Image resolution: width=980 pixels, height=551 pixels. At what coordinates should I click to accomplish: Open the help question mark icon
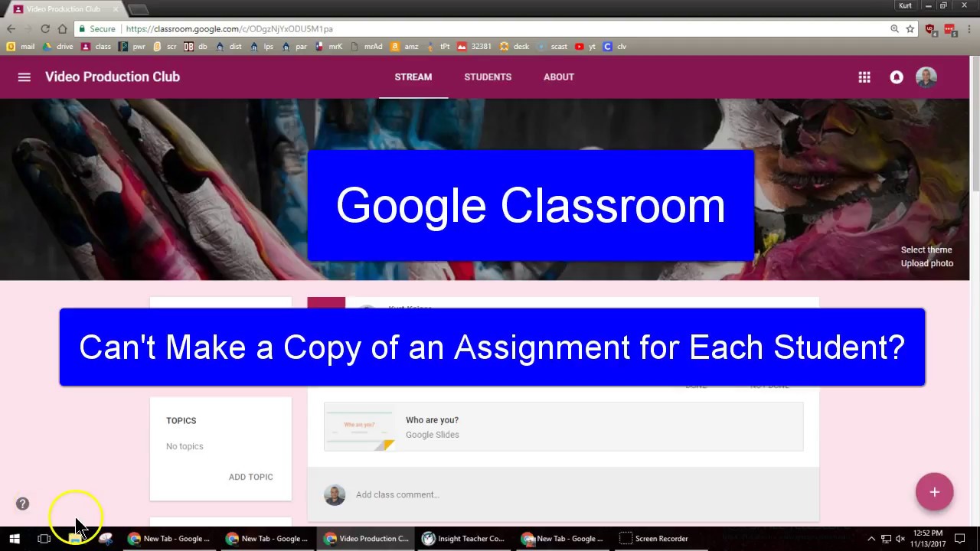[22, 503]
